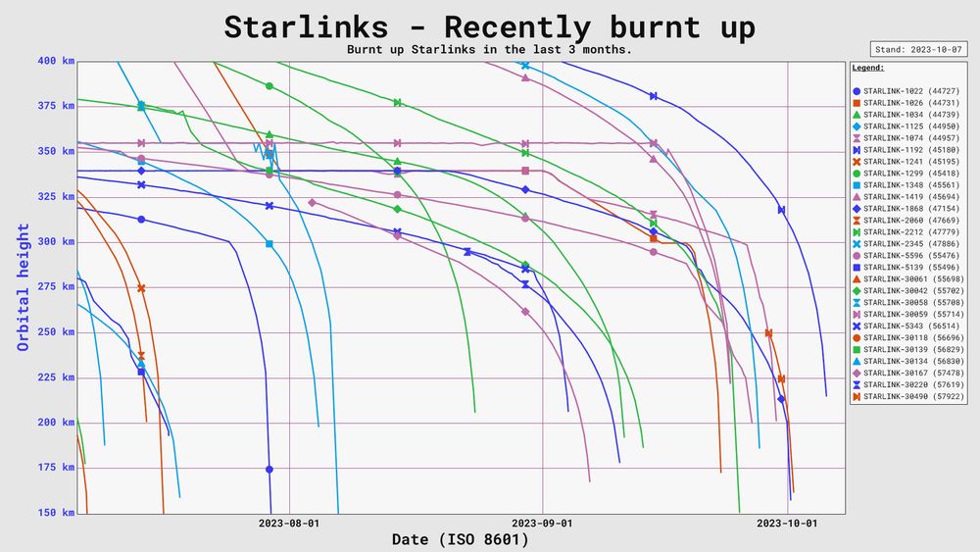
Task: Click the 225 km axis tick label
Action: [x=56, y=377]
